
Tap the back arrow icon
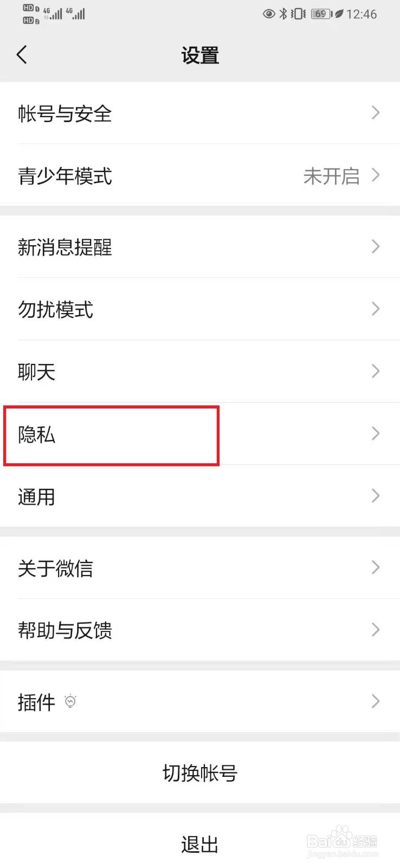22,55
